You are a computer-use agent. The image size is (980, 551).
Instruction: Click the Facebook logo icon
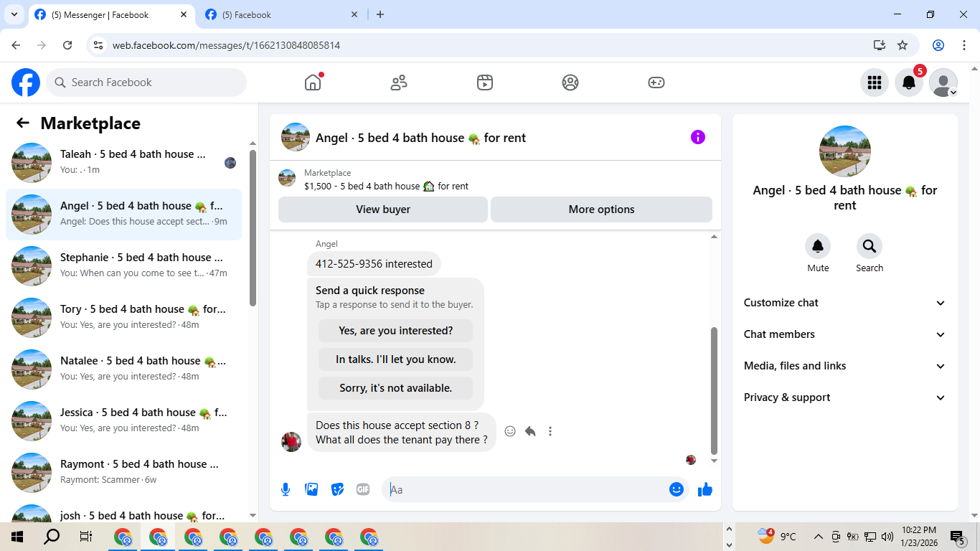pyautogui.click(x=26, y=83)
